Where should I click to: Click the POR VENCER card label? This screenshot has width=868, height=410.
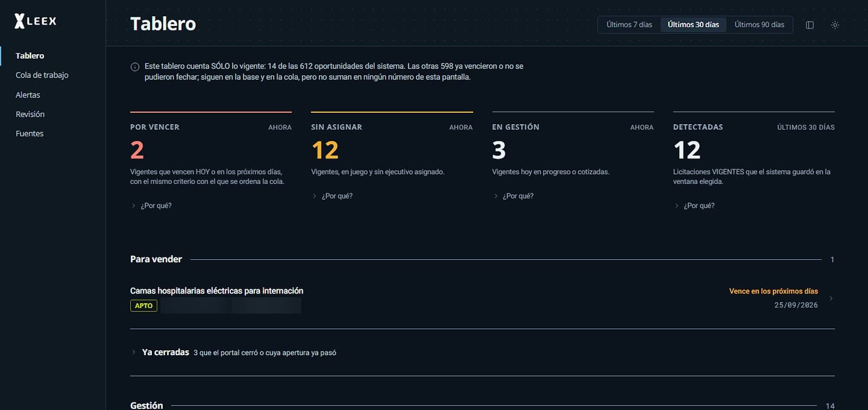click(155, 127)
